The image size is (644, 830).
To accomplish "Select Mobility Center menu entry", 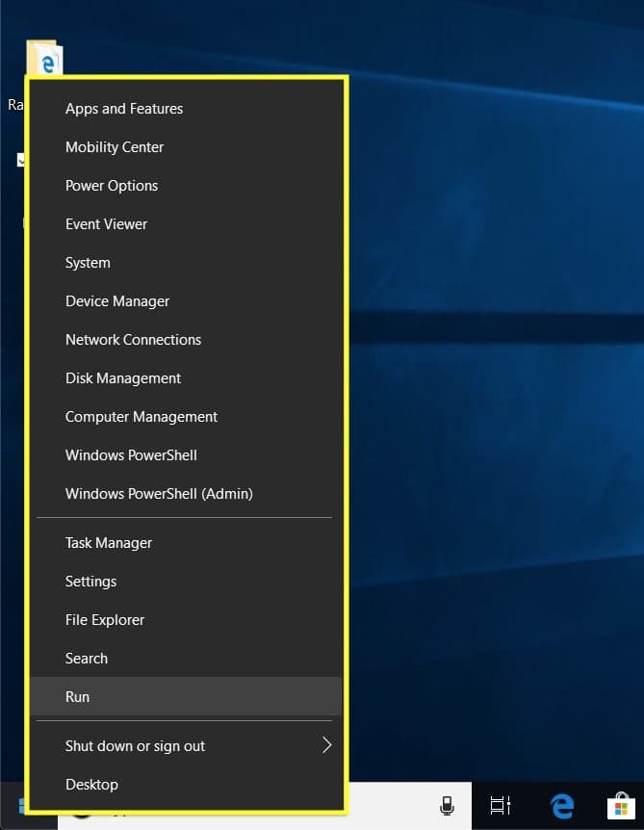I will click(186, 147).
